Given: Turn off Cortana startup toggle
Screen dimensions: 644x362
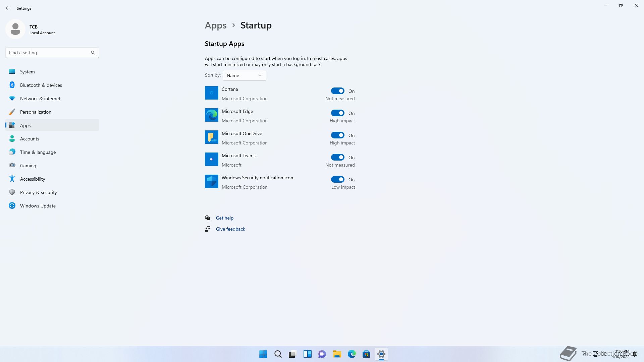Looking at the screenshot, I should coord(337,91).
